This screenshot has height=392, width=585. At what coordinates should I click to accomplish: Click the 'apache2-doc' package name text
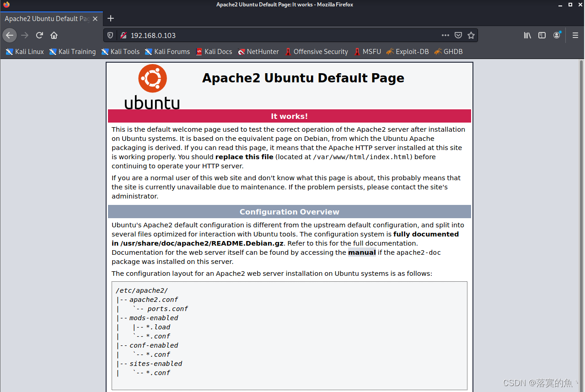(x=419, y=252)
